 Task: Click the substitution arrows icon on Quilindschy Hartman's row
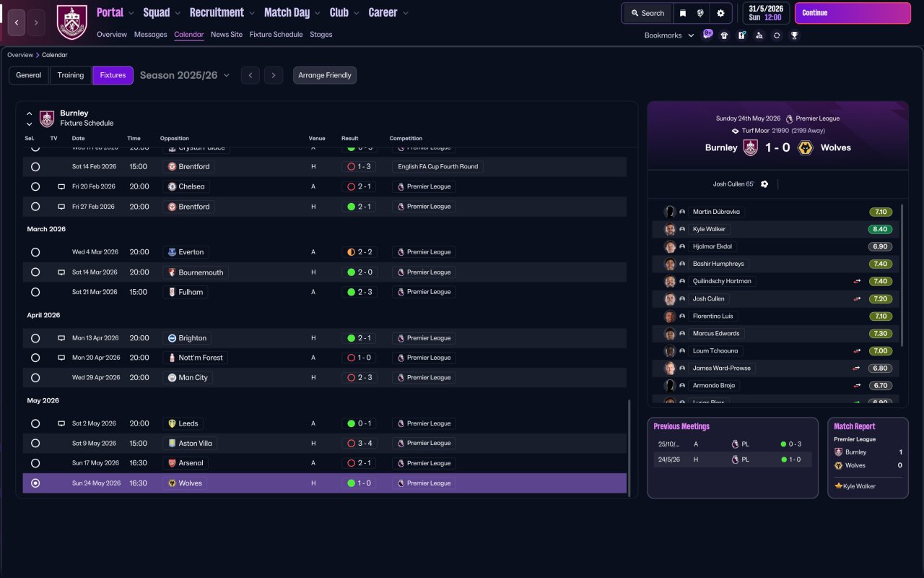[857, 281]
